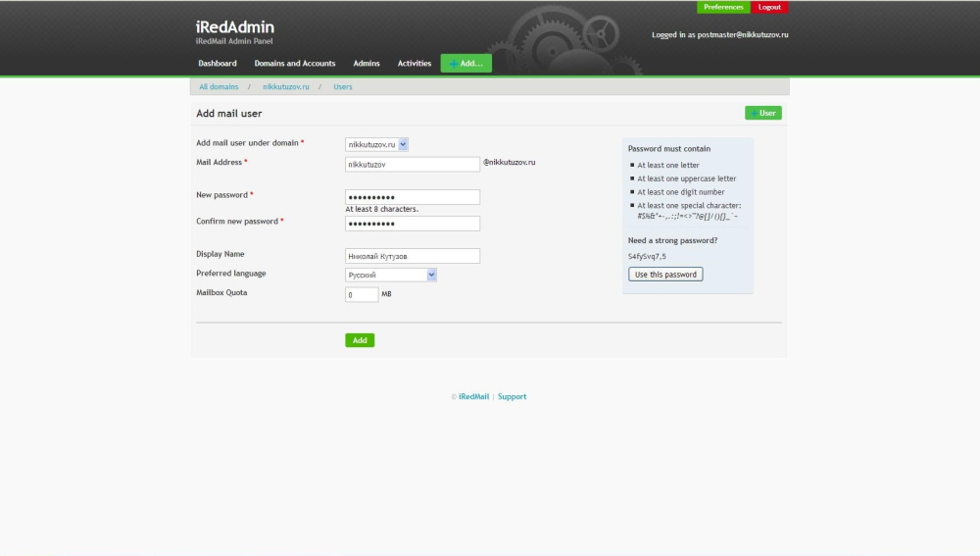The image size is (980, 556).
Task: Click the Use this password button
Action: pos(665,274)
